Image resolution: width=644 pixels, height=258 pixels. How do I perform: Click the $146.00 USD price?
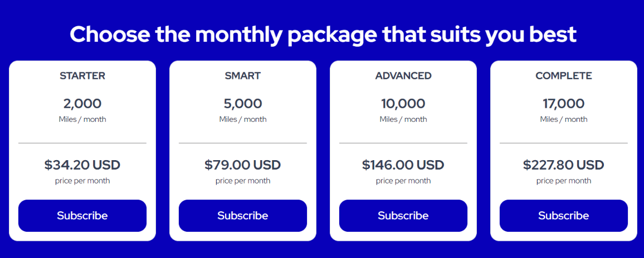click(403, 165)
